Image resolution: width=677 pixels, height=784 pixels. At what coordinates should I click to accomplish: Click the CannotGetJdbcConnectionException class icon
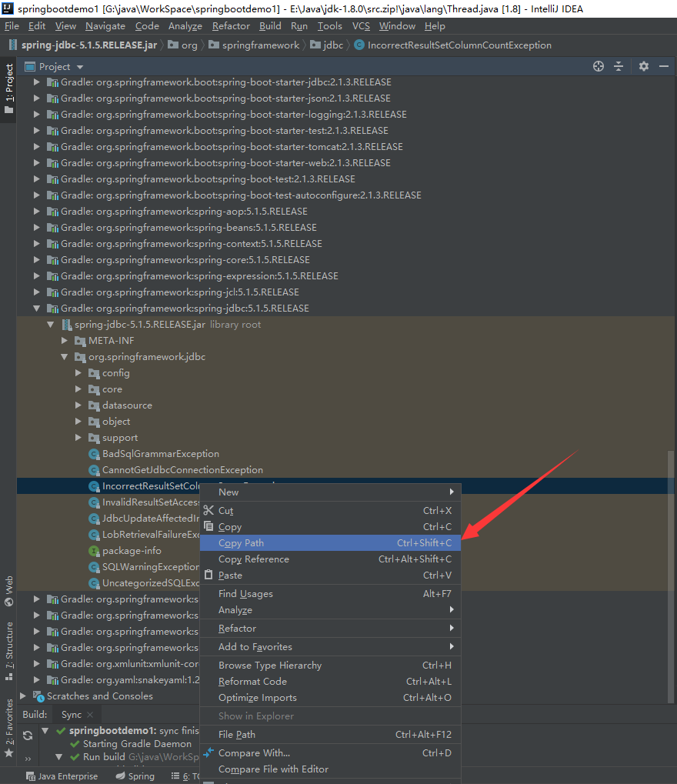tap(94, 470)
